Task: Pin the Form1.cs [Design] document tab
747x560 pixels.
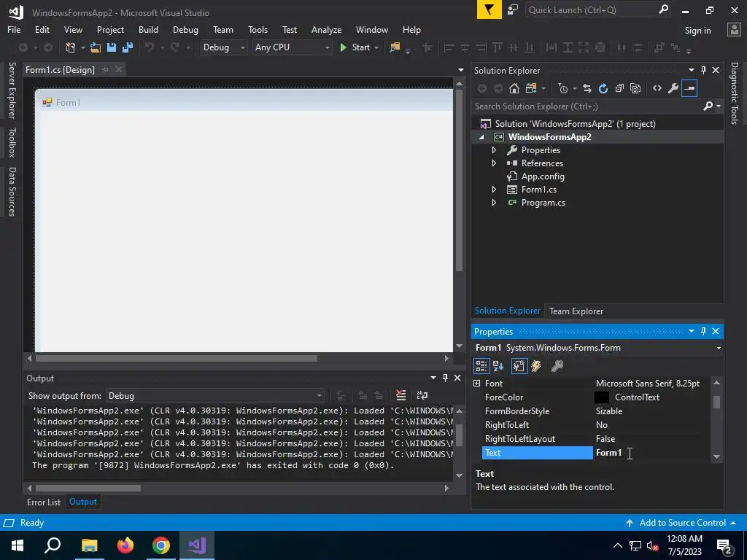Action: tap(105, 69)
